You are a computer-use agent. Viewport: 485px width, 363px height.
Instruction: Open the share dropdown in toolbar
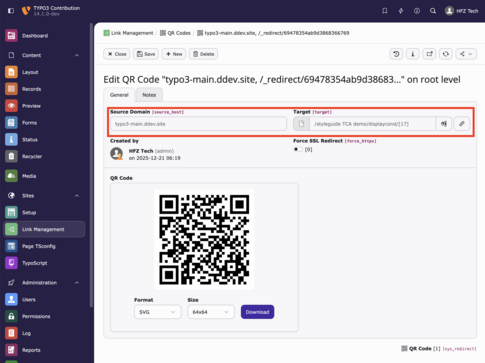(x=466, y=54)
